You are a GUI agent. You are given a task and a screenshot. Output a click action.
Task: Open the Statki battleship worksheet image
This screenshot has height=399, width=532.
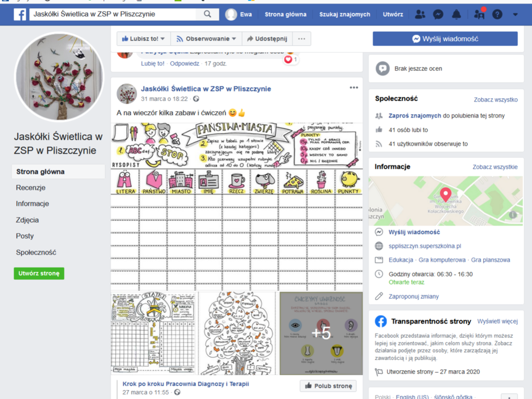[x=153, y=333]
